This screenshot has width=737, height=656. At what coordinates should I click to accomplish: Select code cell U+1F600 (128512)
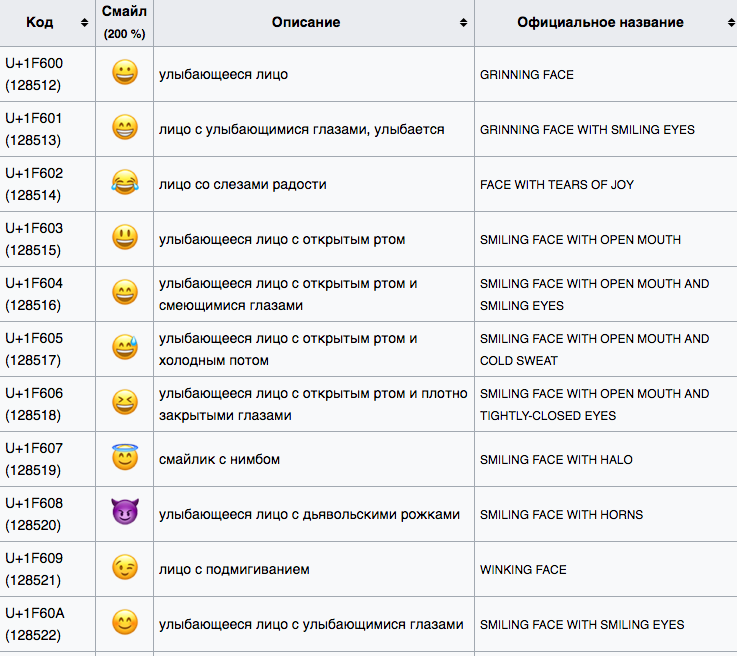pyautogui.click(x=47, y=74)
